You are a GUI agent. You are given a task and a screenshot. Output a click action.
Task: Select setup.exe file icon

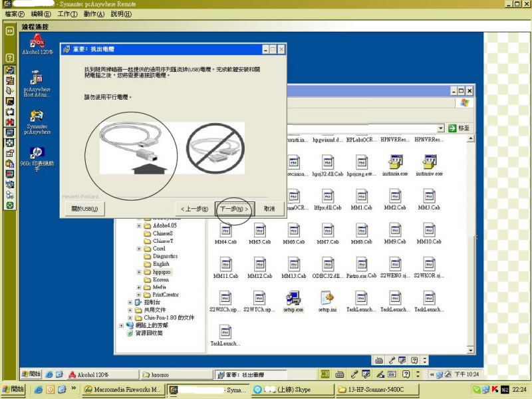[x=293, y=302]
